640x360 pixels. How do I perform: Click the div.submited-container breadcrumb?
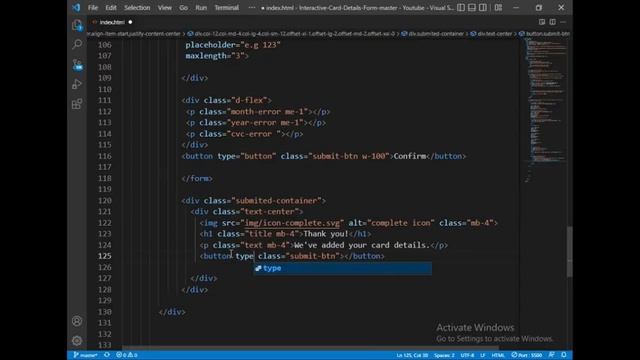(433, 34)
